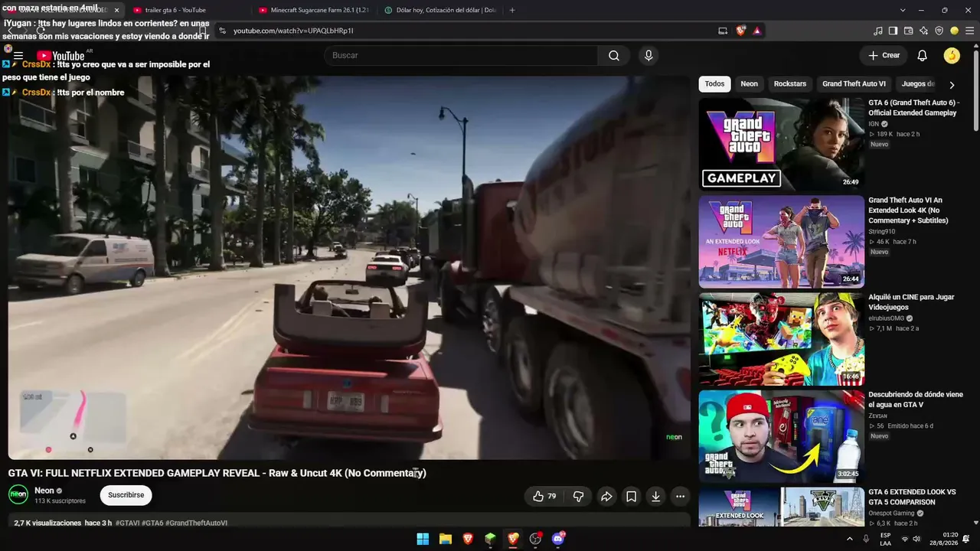The width and height of the screenshot is (980, 551).
Task: Open Brave Rewards triangle icon
Action: click(757, 31)
